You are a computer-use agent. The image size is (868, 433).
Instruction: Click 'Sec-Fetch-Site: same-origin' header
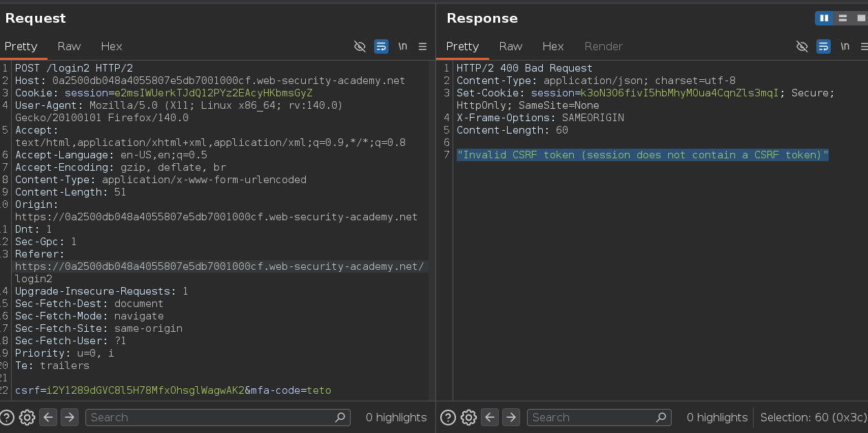tap(99, 328)
